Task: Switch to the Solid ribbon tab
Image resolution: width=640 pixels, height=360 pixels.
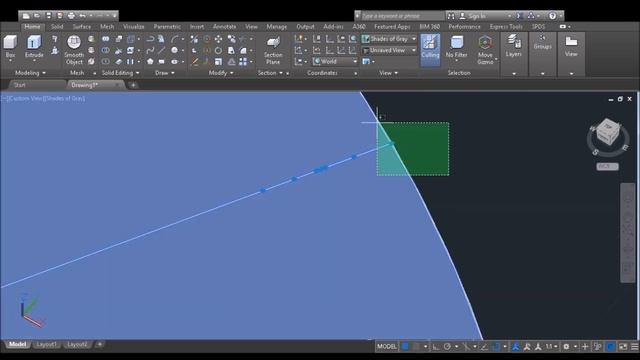Action: pyautogui.click(x=57, y=27)
